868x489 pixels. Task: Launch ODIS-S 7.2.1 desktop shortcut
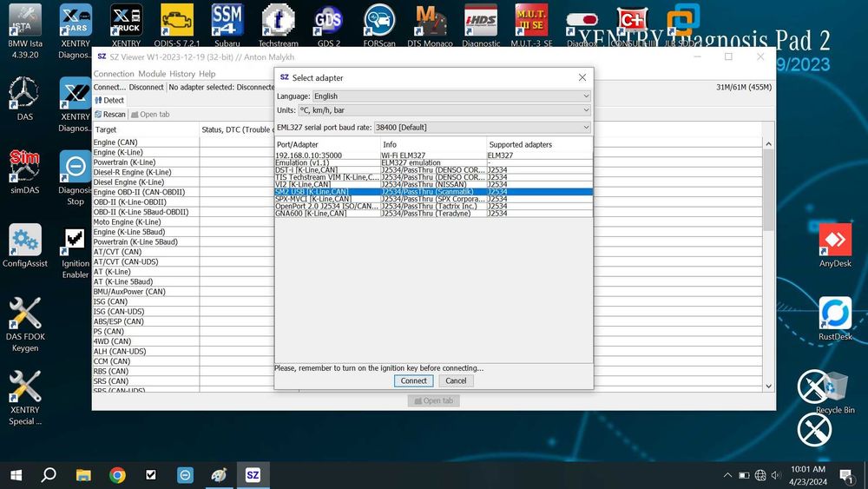coord(177,25)
